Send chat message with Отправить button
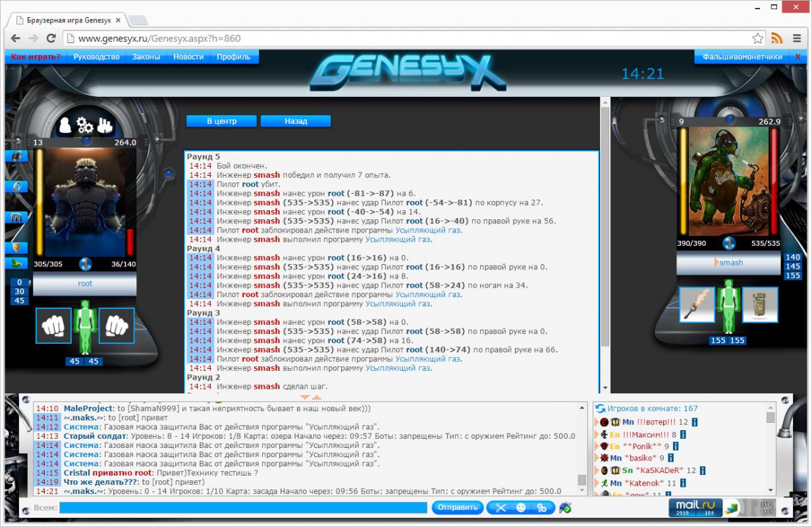The image size is (812, 527). [x=457, y=507]
